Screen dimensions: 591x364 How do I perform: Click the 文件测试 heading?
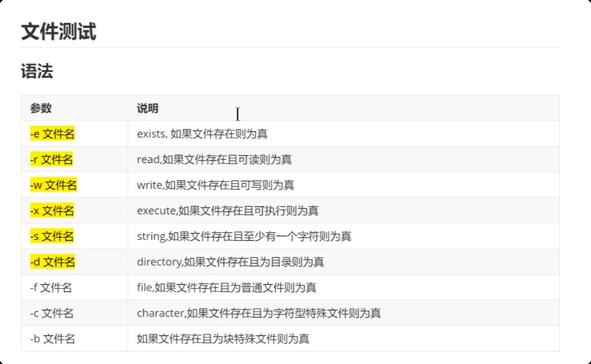coord(59,31)
